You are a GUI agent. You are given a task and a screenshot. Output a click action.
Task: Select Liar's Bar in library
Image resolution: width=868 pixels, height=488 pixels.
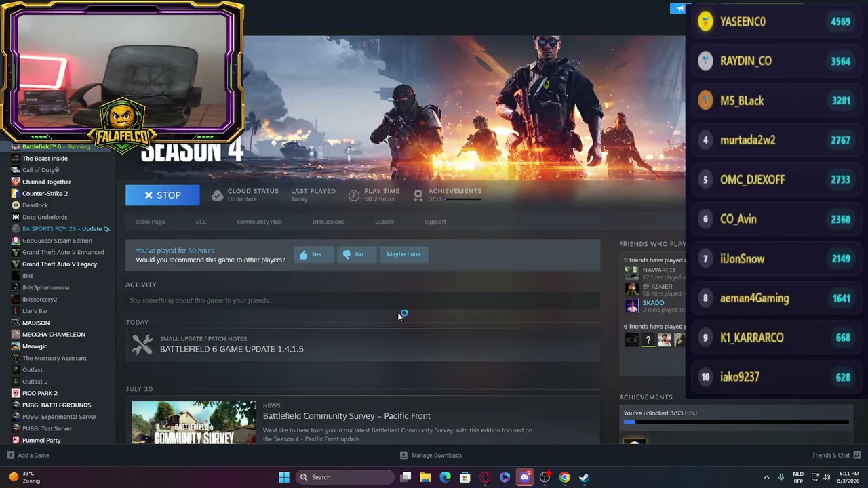[35, 311]
